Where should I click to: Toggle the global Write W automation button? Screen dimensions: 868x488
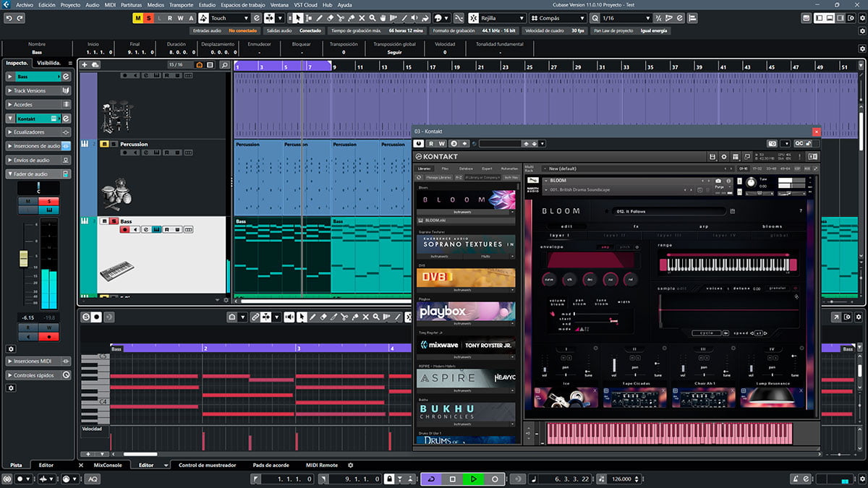(x=180, y=17)
